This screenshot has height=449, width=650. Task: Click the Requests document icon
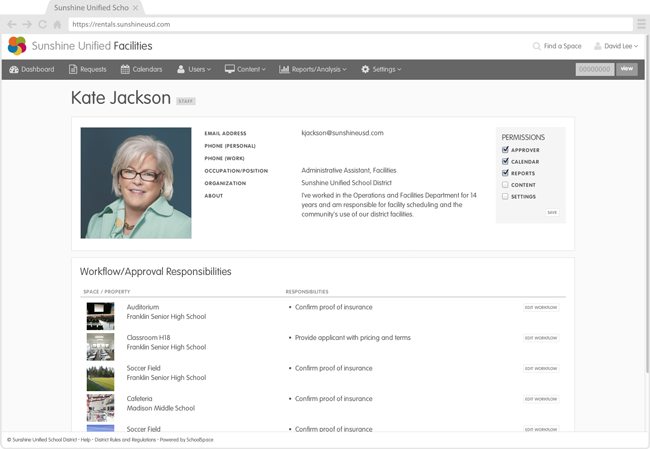click(73, 69)
